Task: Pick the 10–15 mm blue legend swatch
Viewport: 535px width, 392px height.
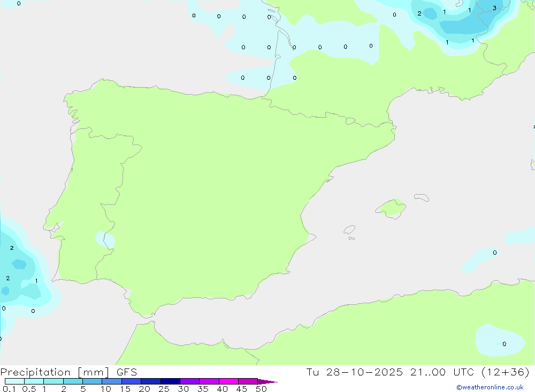Action: point(112,381)
